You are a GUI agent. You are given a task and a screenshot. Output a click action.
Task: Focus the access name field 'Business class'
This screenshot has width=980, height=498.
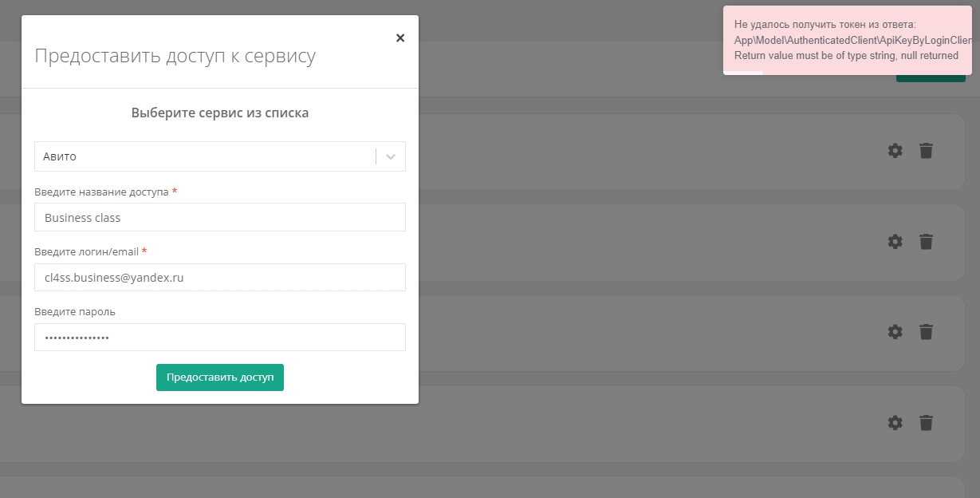(x=220, y=217)
